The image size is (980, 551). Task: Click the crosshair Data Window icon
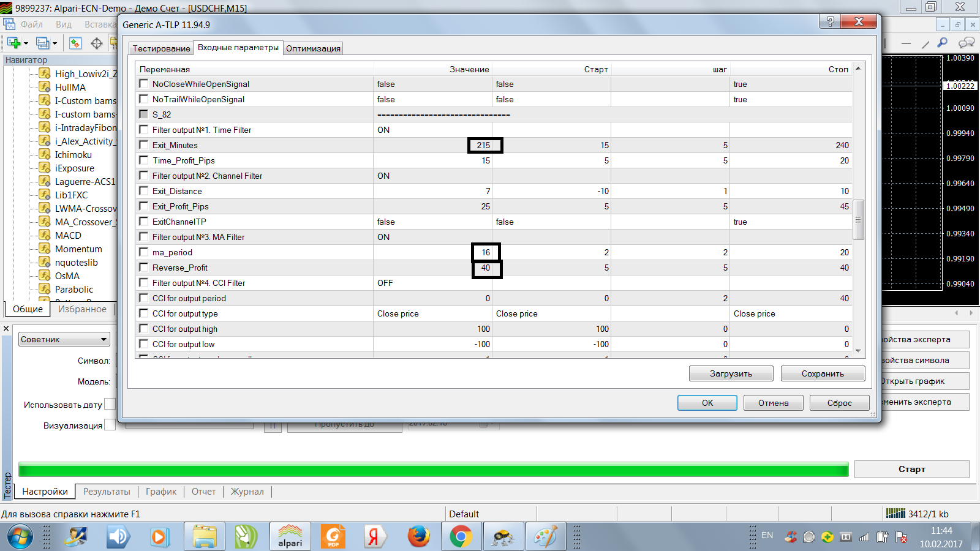pos(97,43)
